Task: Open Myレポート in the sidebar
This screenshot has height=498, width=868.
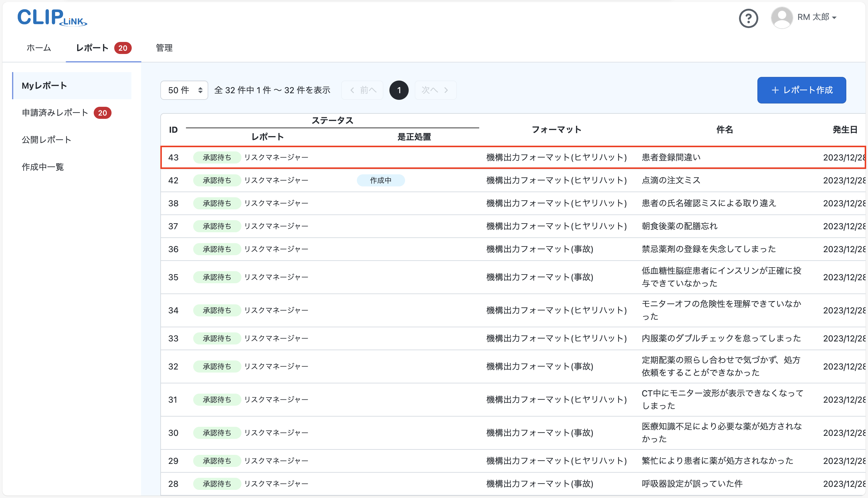Action: (x=44, y=85)
